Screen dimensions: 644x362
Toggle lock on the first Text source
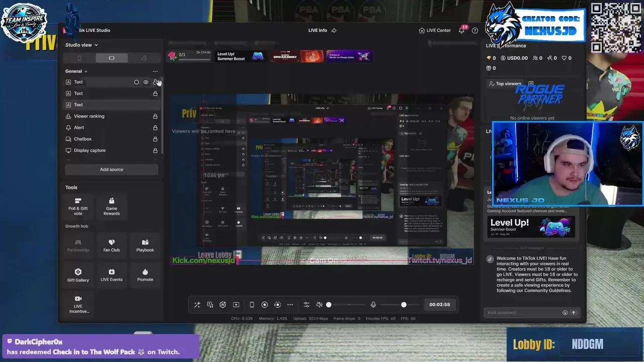[155, 82]
